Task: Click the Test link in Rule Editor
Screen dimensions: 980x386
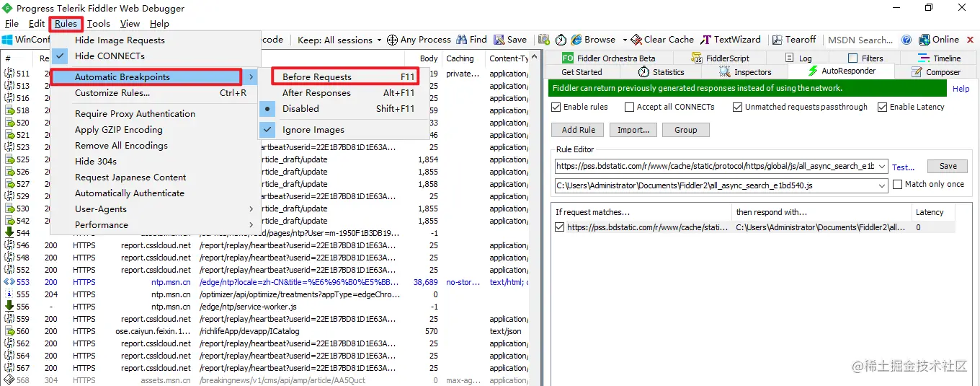Action: (904, 167)
